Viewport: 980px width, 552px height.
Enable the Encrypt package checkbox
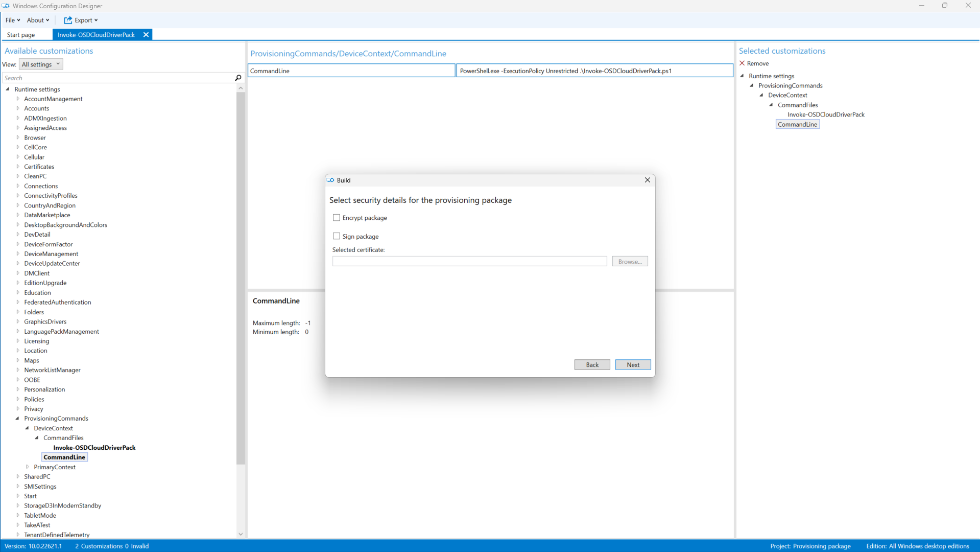(x=337, y=218)
